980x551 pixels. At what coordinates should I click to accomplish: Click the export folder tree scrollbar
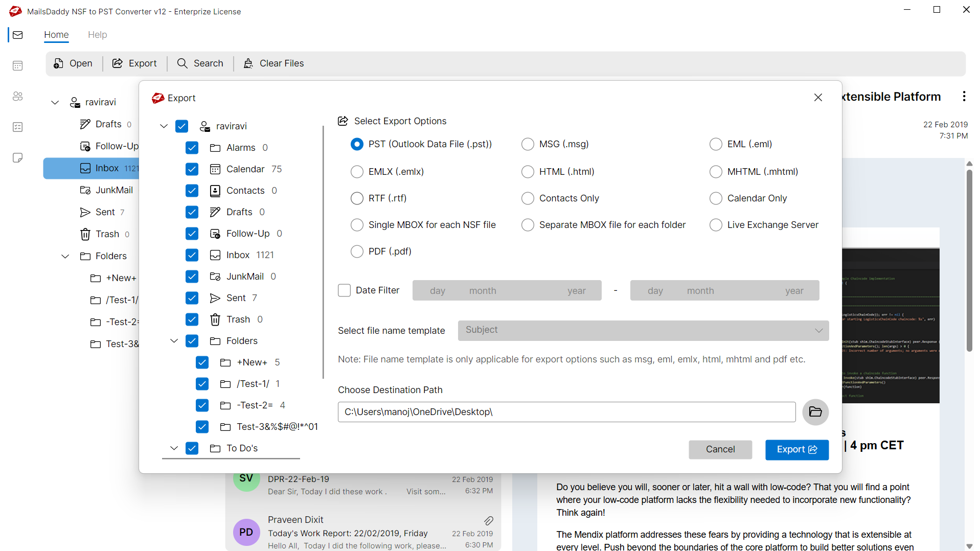coord(323,252)
